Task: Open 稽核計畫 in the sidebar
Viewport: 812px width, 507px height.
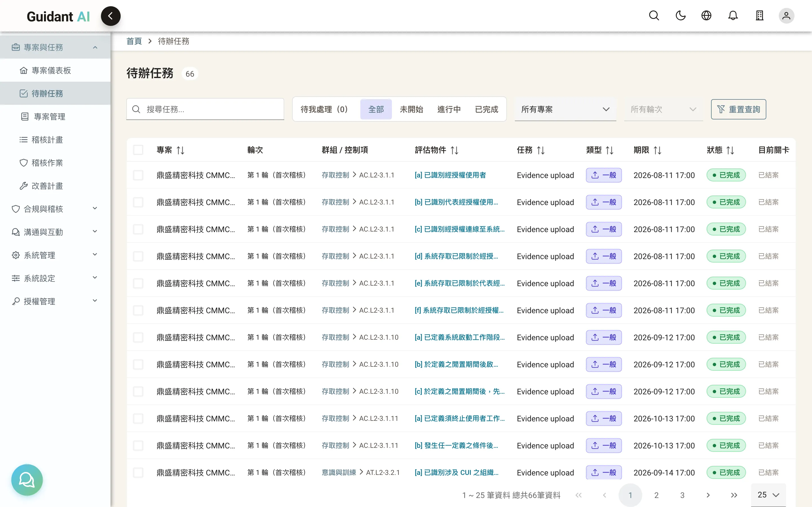Action: pos(47,139)
